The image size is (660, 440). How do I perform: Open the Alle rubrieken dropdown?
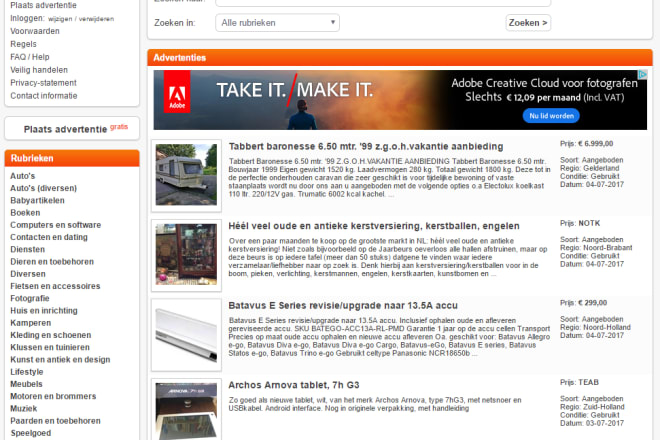point(277,23)
